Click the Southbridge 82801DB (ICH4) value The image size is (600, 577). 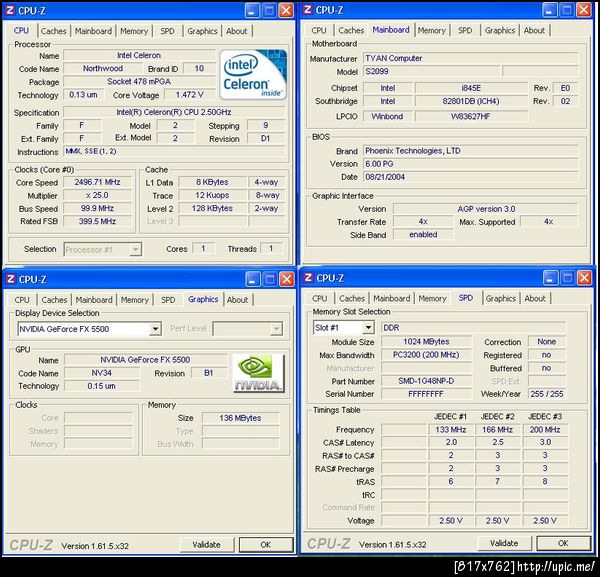471,101
